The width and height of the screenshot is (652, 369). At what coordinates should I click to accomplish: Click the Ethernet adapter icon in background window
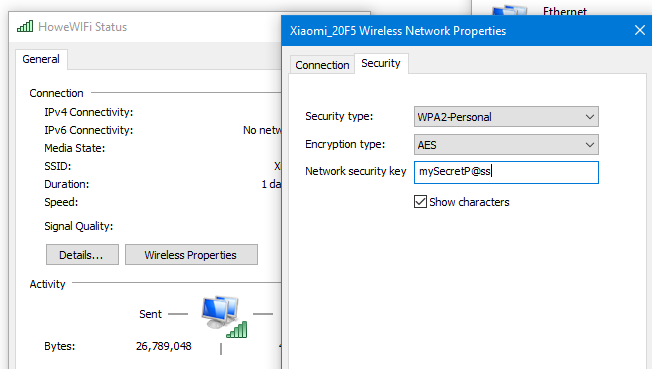pyautogui.click(x=509, y=10)
